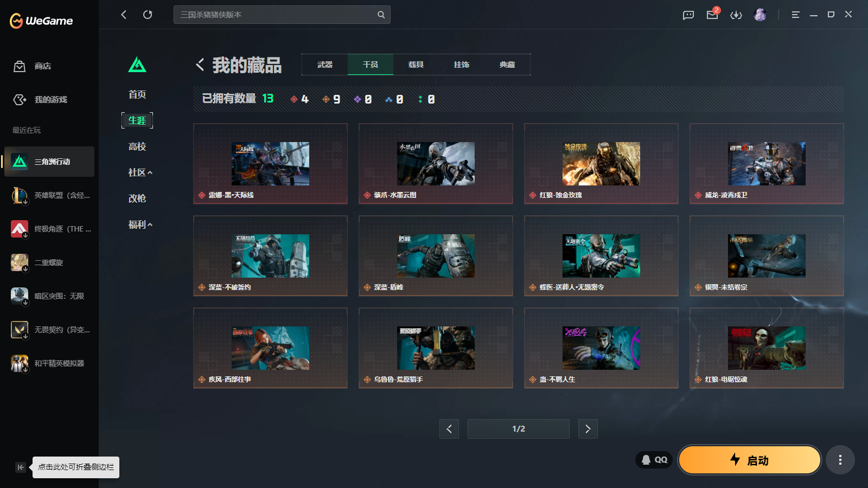868x488 pixels.
Task: Open 我的游戏 in the sidebar
Action: [49, 100]
